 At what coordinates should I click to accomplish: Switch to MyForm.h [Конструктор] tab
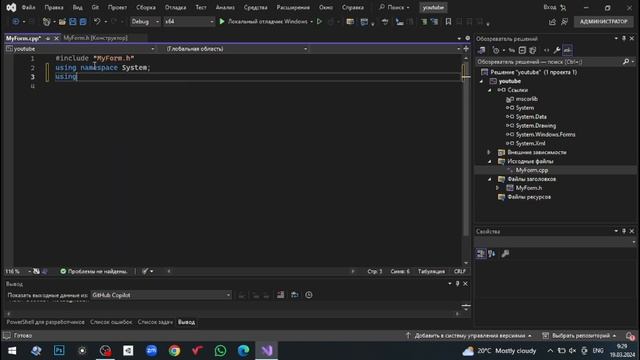96,38
